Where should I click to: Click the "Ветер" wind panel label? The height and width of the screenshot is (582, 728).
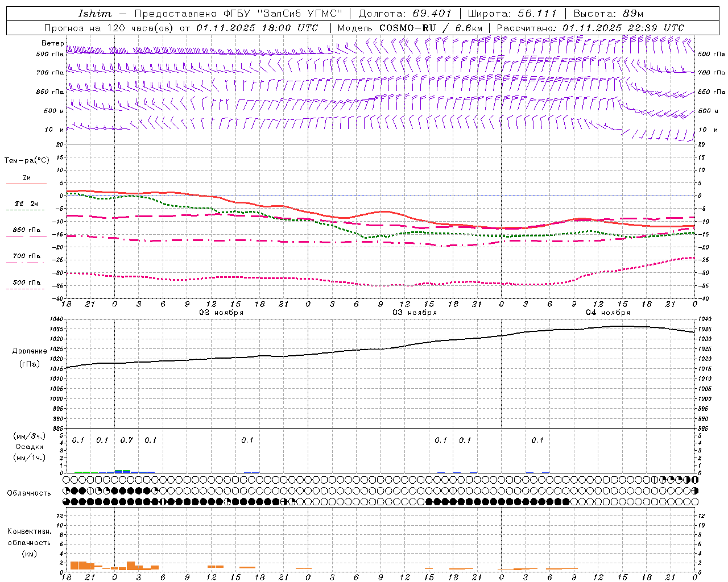tap(52, 43)
